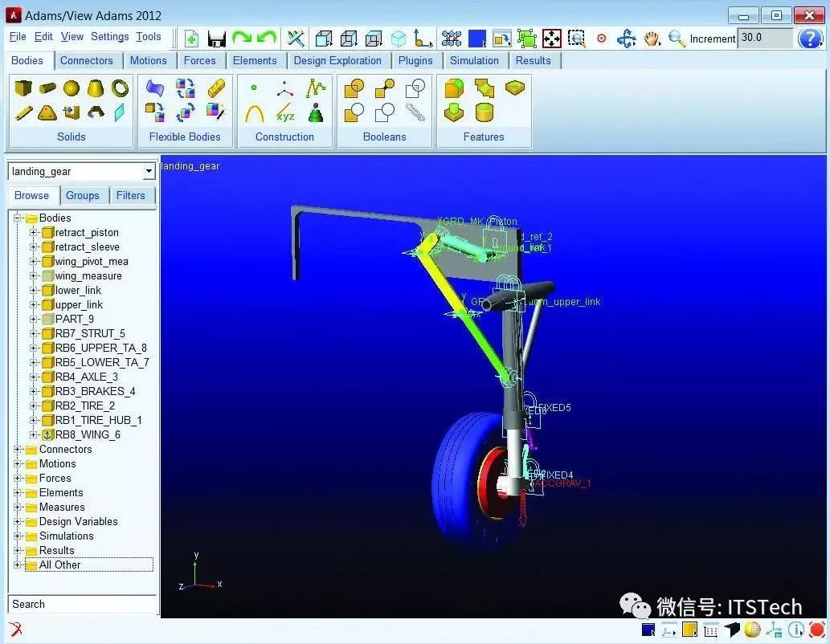Select the Boolean chain bodies icon
830x644 pixels.
point(415,112)
